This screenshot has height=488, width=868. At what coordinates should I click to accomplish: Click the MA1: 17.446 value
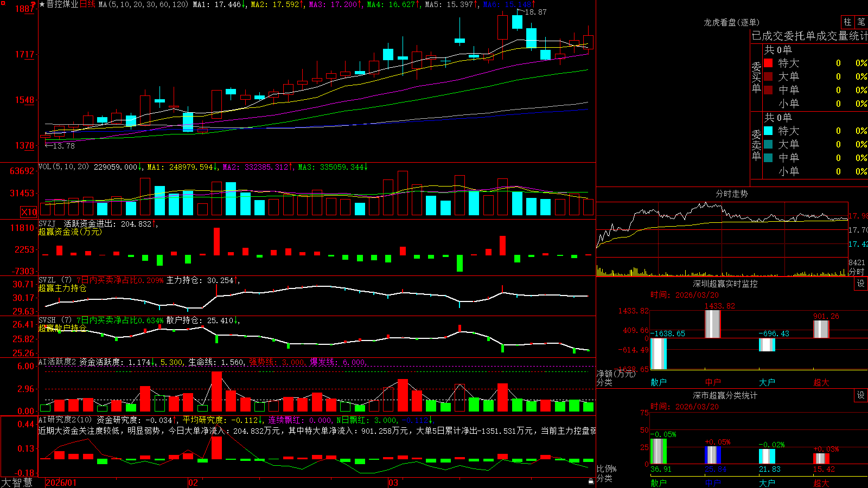(x=217, y=4)
